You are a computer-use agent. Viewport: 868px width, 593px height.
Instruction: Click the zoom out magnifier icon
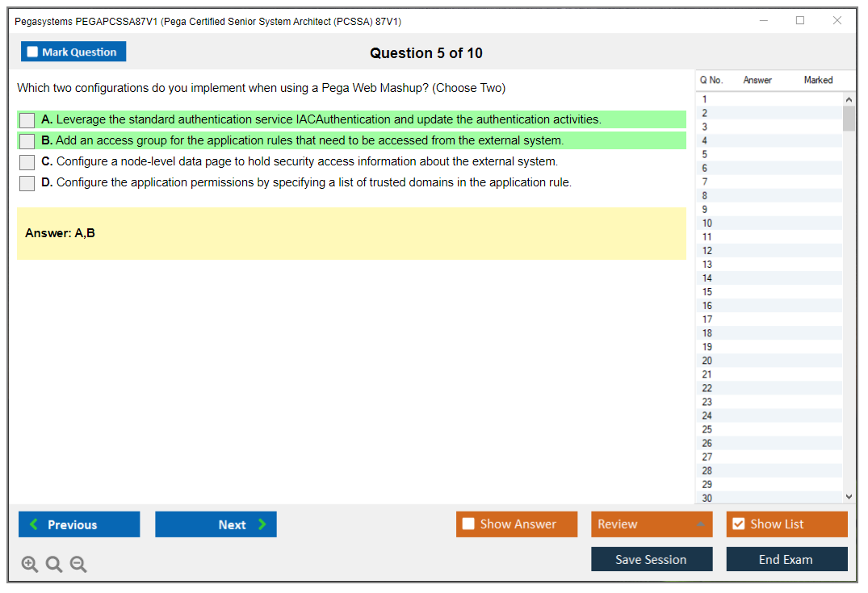coord(78,565)
